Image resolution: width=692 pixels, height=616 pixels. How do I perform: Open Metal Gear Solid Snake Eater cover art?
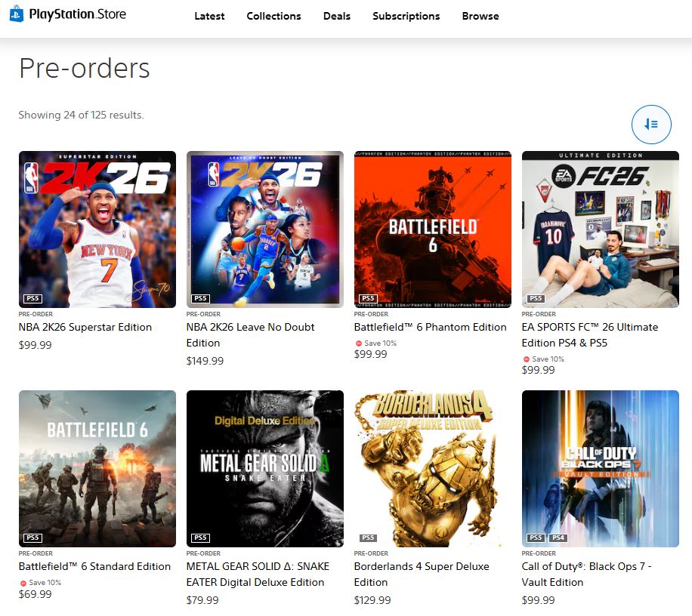tap(265, 469)
